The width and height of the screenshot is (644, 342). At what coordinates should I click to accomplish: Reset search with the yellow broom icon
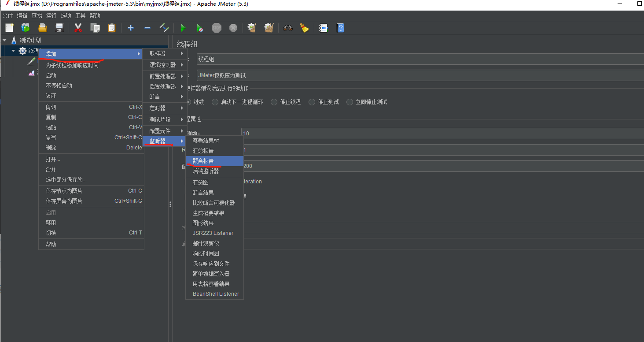pyautogui.click(x=304, y=28)
